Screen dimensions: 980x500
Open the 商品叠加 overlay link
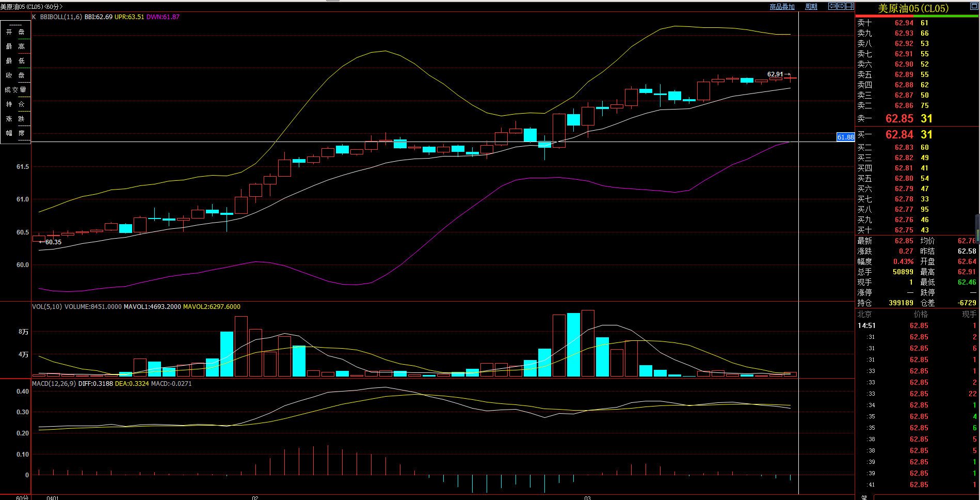(782, 7)
